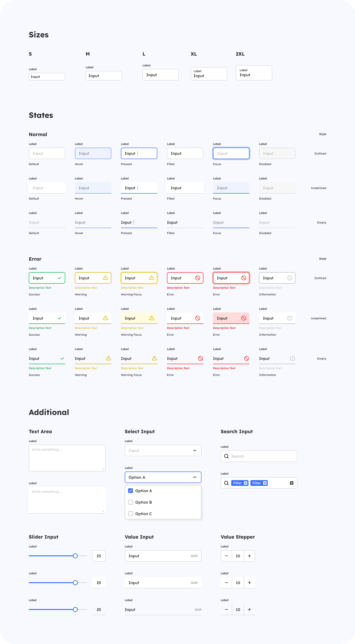This screenshot has width=355, height=644.
Task: Click minus button in underlined Value Stepper
Action: pyautogui.click(x=226, y=582)
